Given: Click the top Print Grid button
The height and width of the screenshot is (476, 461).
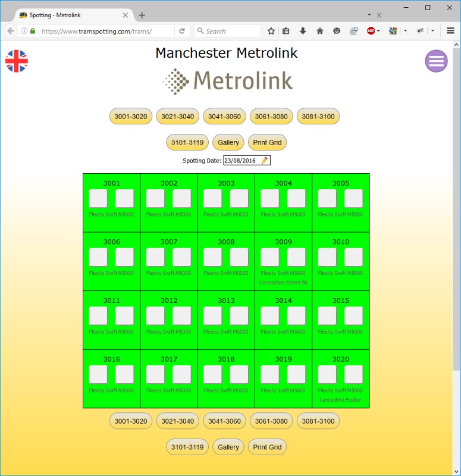Looking at the screenshot, I should [x=267, y=142].
